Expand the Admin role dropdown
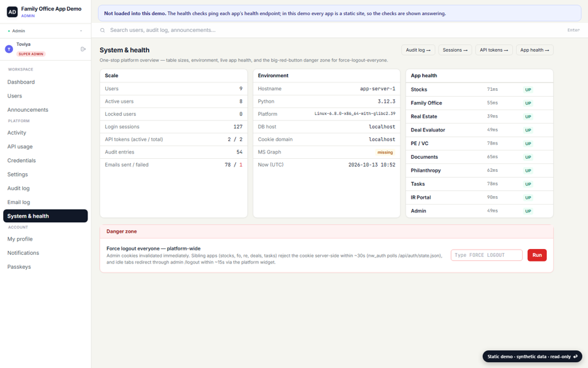 (x=45, y=31)
